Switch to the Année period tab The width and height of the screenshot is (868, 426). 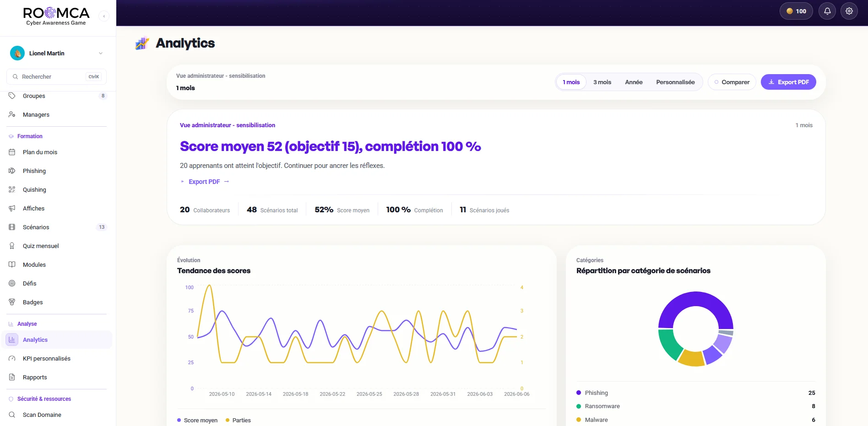634,82
